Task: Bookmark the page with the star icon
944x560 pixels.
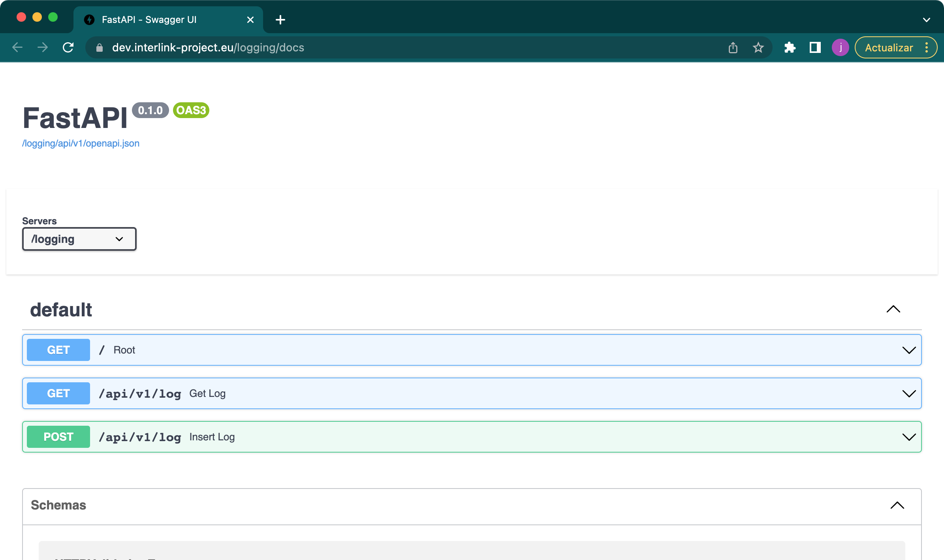Action: tap(758, 48)
